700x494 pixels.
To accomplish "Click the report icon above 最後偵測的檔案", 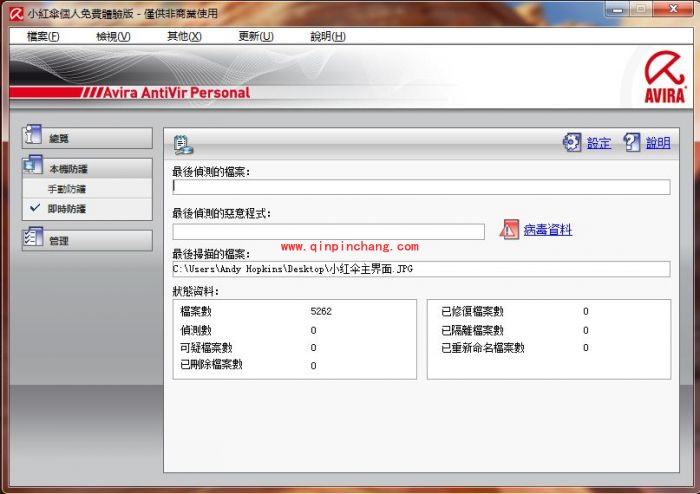I will pyautogui.click(x=183, y=144).
